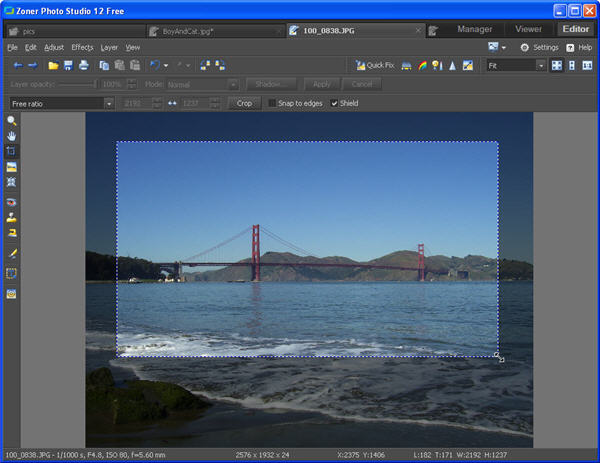Open the Effects menu

pyautogui.click(x=82, y=47)
